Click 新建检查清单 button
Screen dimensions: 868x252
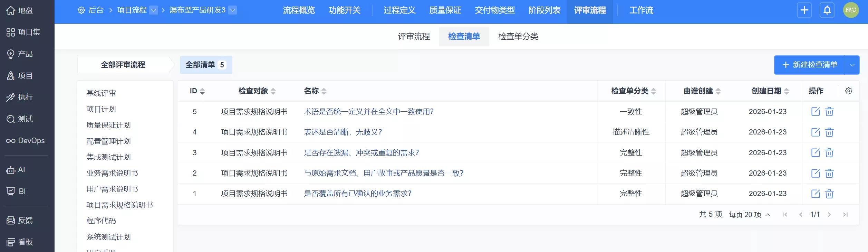tap(810, 65)
